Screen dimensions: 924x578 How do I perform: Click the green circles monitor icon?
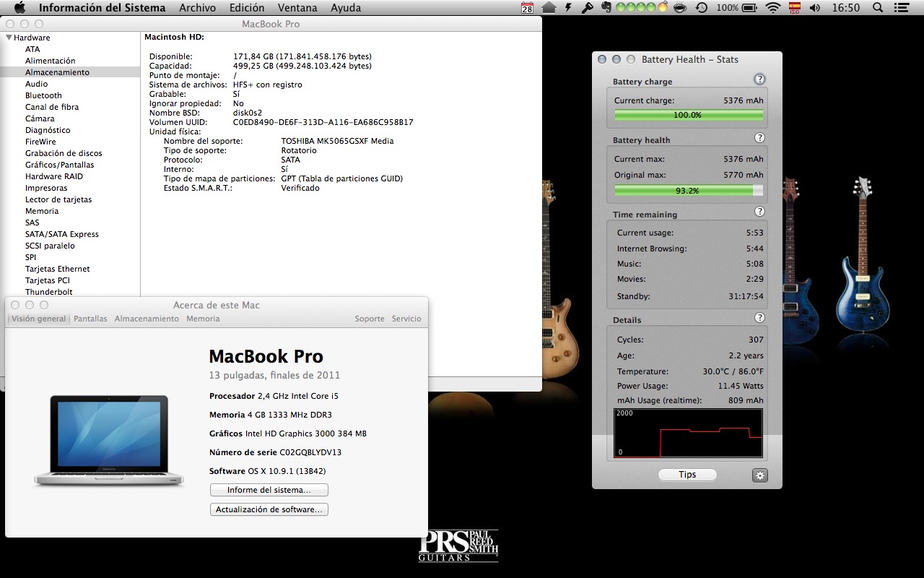point(642,8)
